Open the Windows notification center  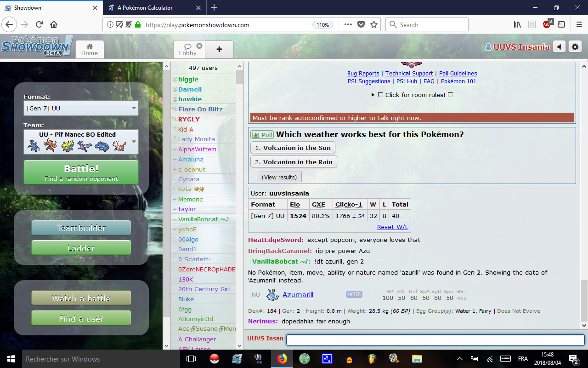pos(574,359)
